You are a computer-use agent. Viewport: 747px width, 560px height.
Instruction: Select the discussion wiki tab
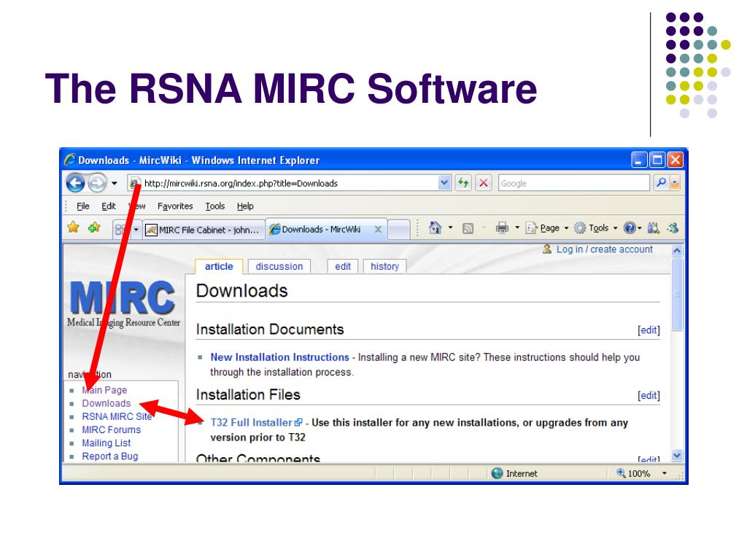tap(279, 266)
